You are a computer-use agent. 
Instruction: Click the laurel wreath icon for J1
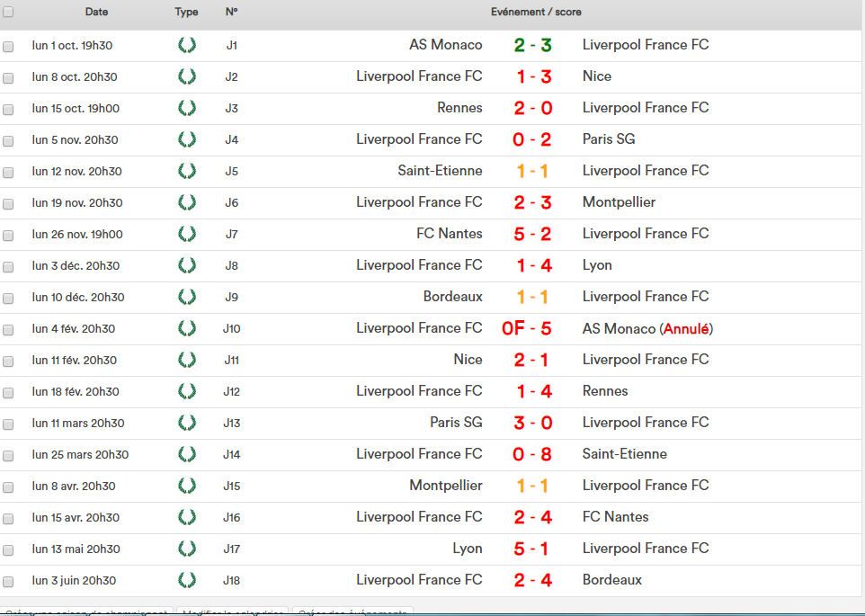point(187,45)
